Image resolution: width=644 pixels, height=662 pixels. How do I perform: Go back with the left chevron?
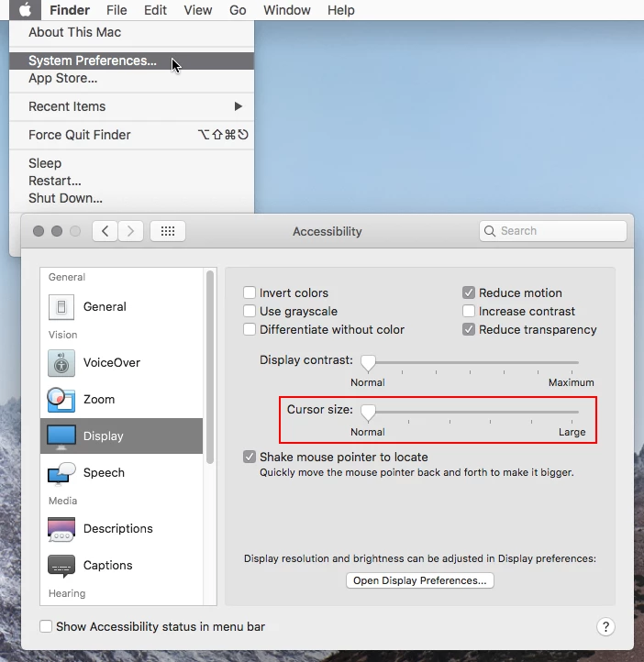point(105,231)
